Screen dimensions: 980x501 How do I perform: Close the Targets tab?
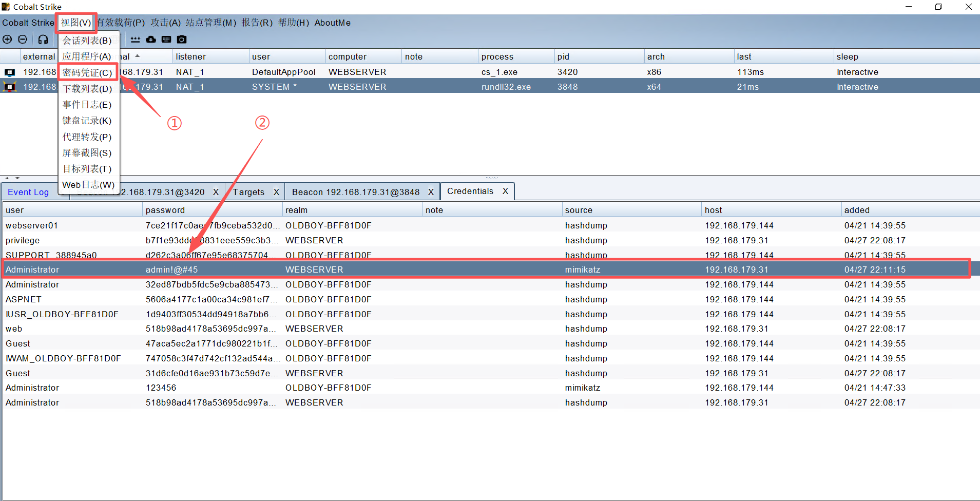click(276, 192)
